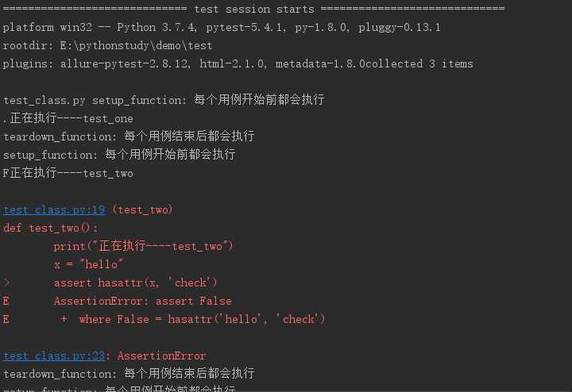Click the 'def test_two():' line

(x=50, y=228)
